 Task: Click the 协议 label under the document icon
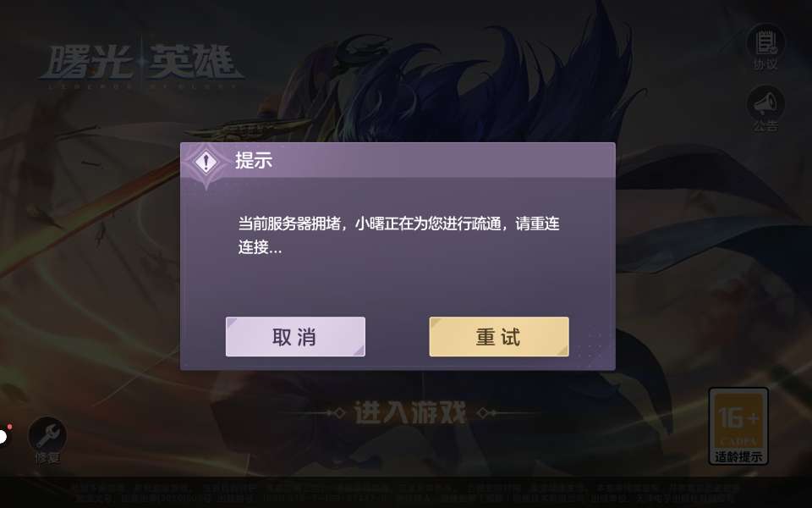click(x=765, y=64)
